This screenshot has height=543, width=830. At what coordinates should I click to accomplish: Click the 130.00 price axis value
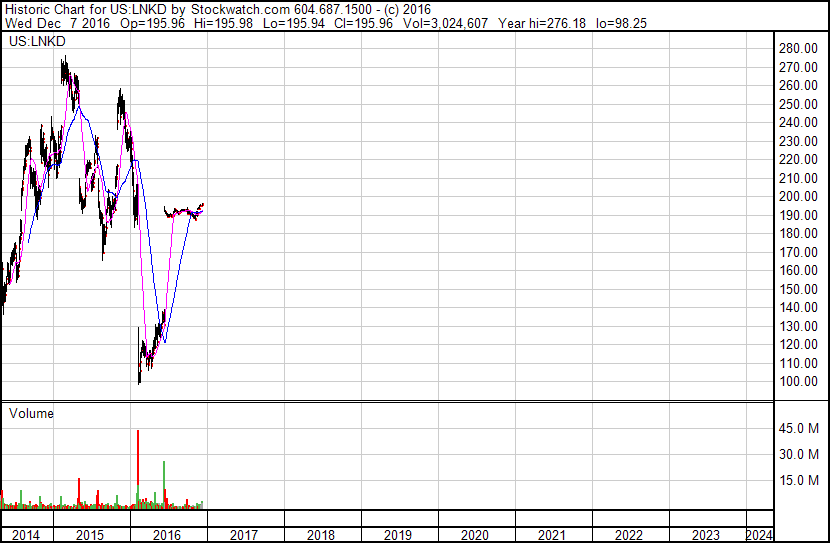pyautogui.click(x=798, y=326)
